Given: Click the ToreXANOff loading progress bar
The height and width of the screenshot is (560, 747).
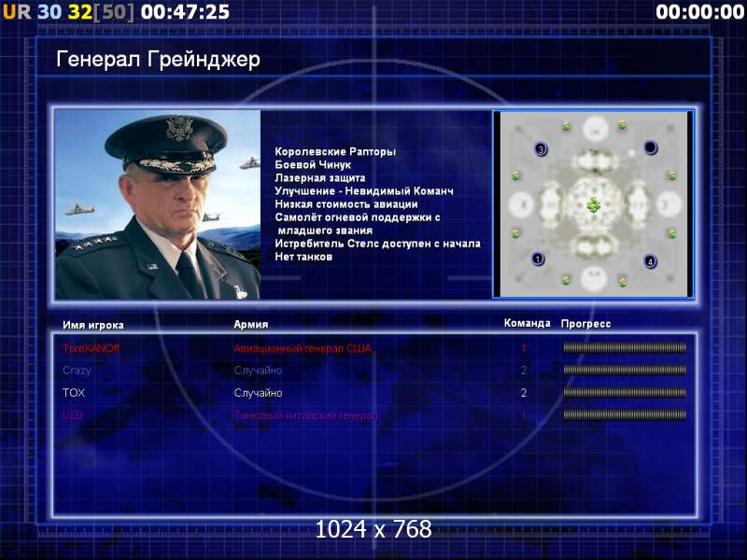Looking at the screenshot, I should pyautogui.click(x=625, y=348).
